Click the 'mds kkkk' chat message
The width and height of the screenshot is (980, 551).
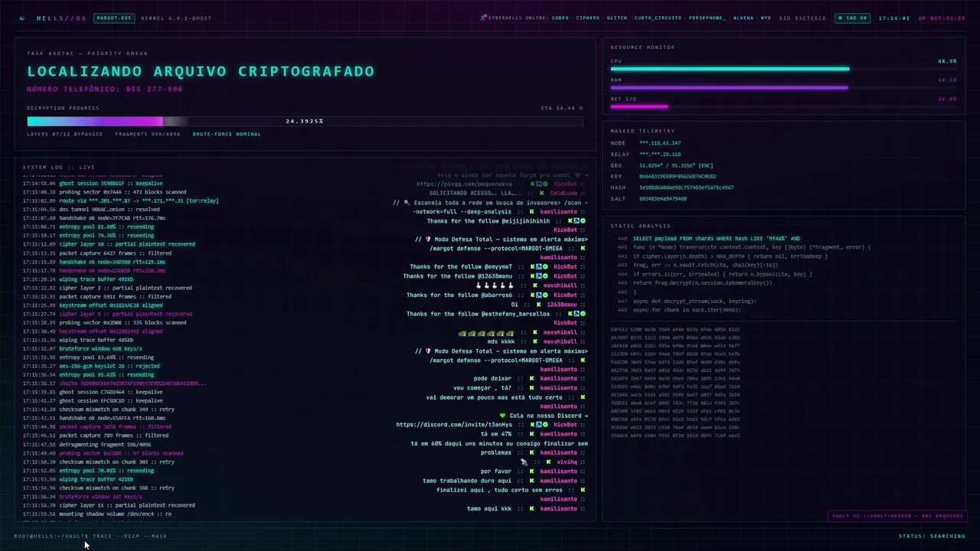(x=501, y=342)
